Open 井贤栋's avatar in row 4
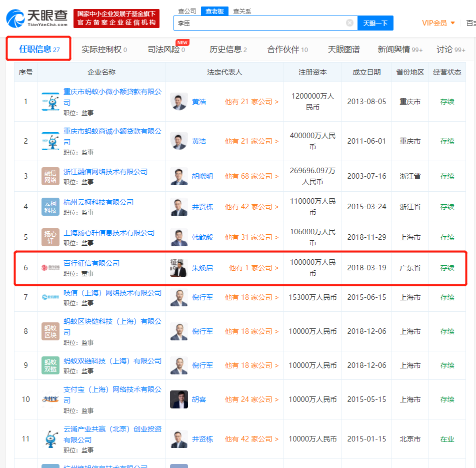The height and width of the screenshot is (468, 476). (179, 207)
